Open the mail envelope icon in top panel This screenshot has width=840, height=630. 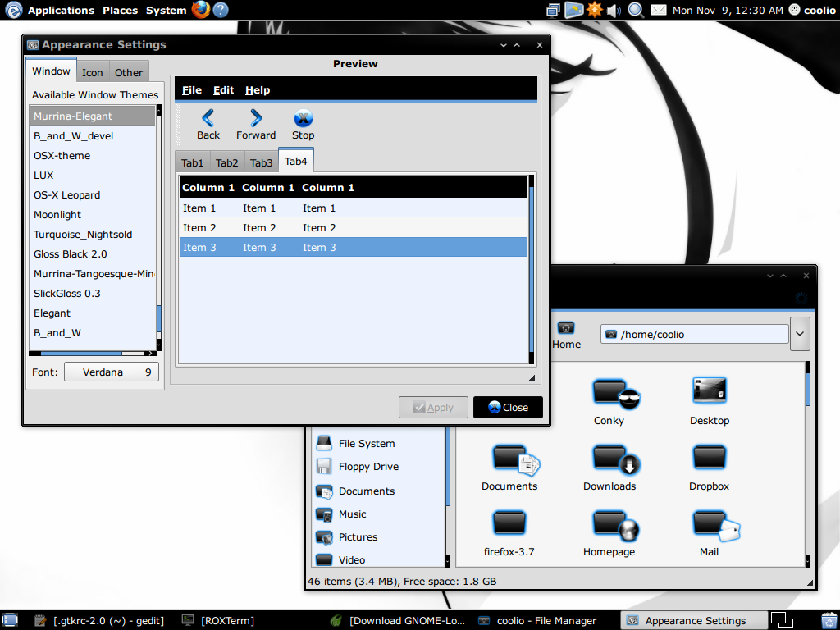[x=659, y=10]
